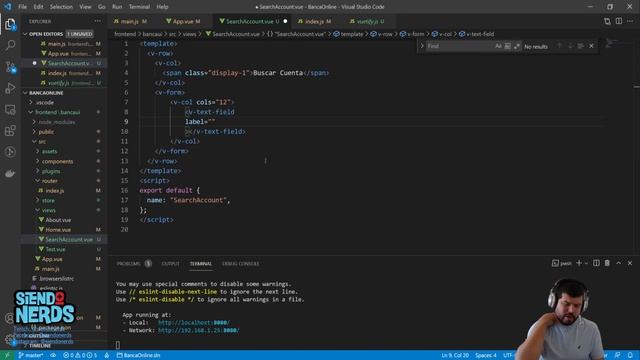Close the Find widget
Viewport: 640px width, 360px height.
[591, 46]
